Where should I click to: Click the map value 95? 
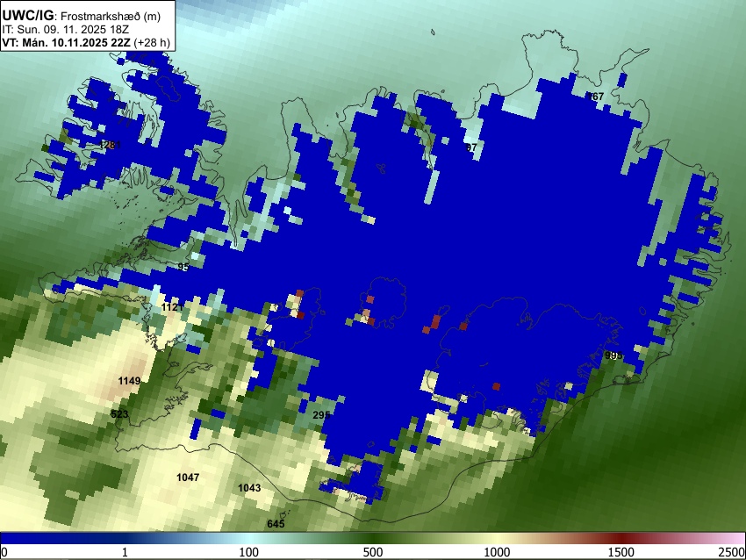point(183,267)
